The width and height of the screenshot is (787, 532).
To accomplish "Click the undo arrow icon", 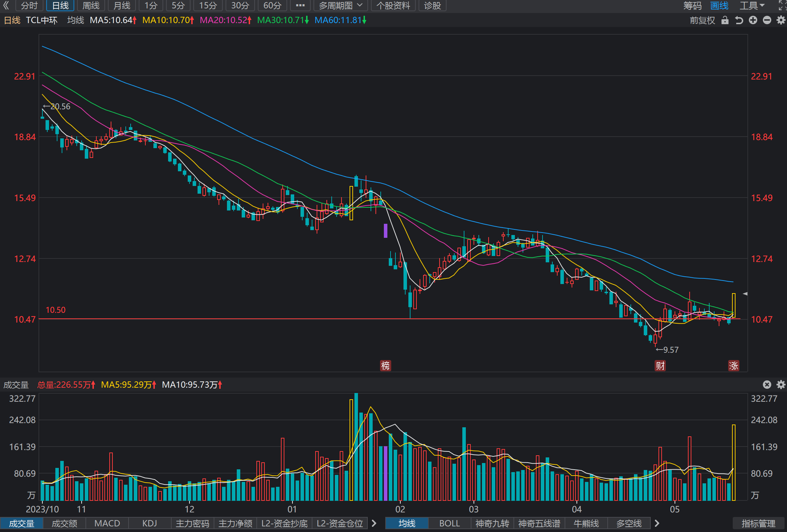I will point(739,20).
